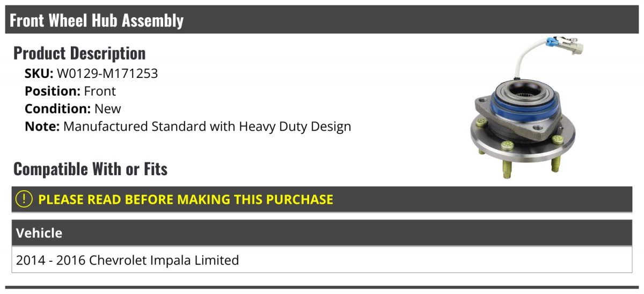
Task: Click the Vehicle table header
Action: [322, 233]
